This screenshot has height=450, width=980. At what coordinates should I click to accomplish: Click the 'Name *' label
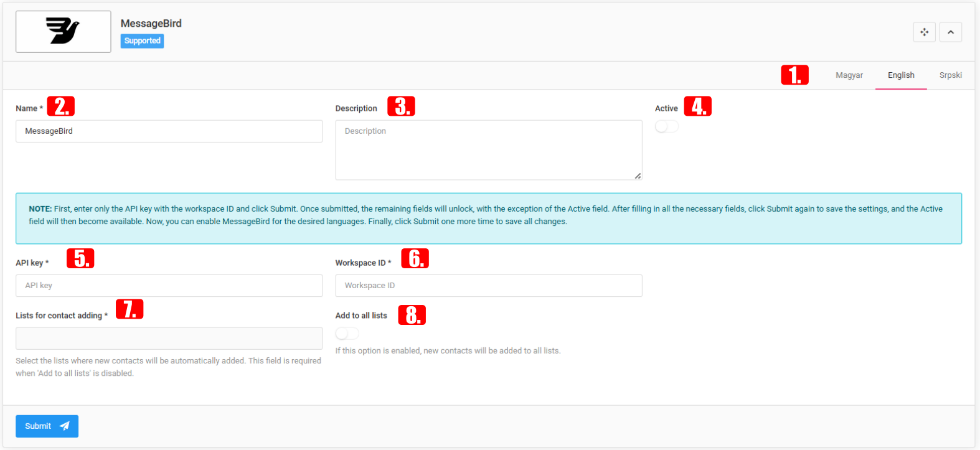tap(29, 108)
